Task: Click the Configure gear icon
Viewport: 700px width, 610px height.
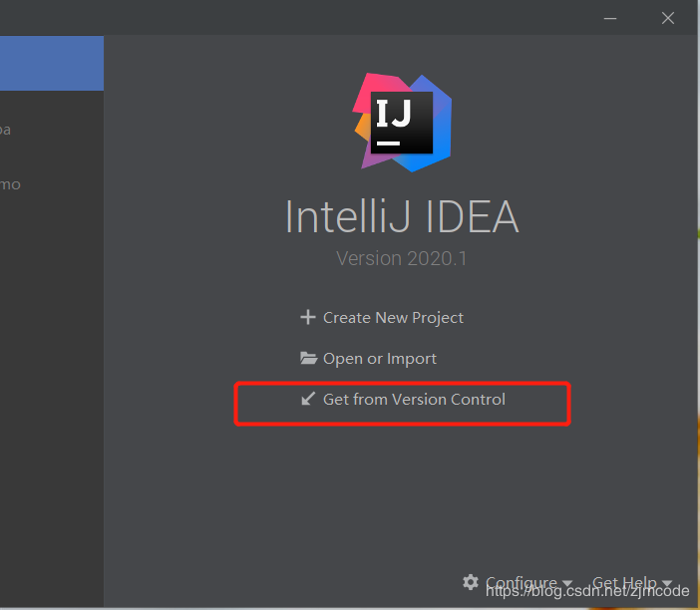Action: 471,582
